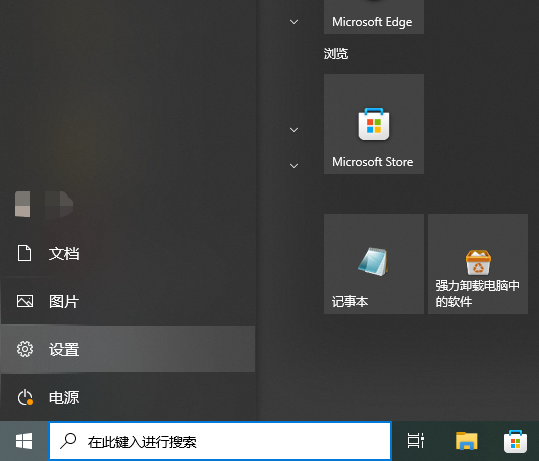The image size is (539, 461).
Task: Click the magnifier icon in search box
Action: [x=68, y=440]
